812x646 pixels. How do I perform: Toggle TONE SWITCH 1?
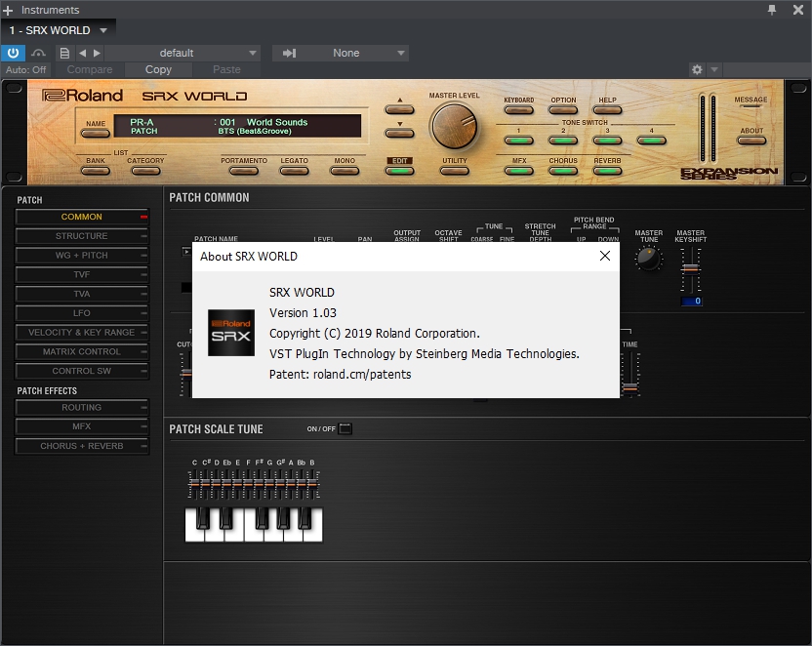(x=518, y=141)
